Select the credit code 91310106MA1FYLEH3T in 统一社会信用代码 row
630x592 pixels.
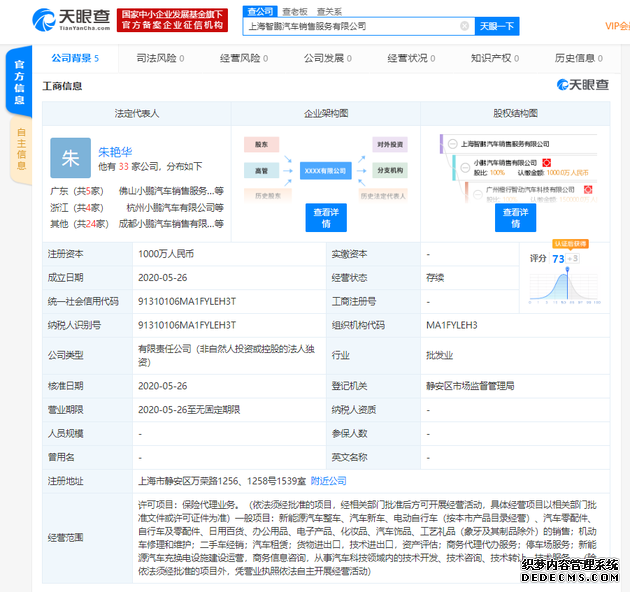(x=187, y=301)
